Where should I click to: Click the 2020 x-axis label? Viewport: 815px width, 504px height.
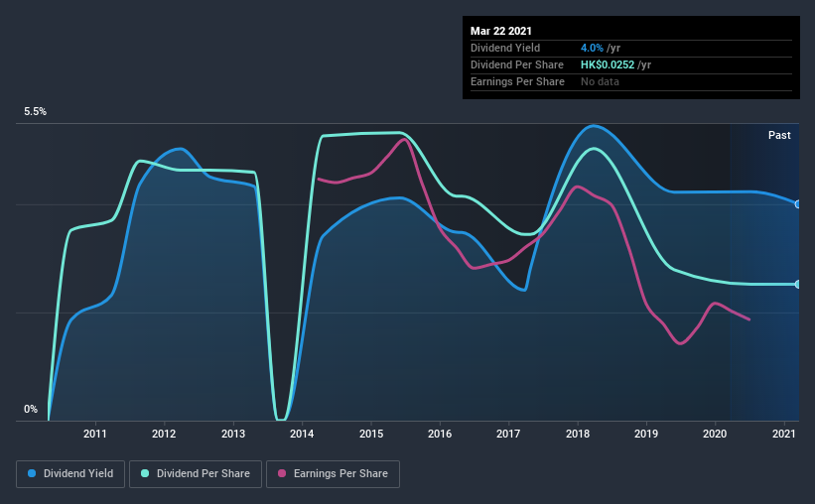tap(715, 434)
